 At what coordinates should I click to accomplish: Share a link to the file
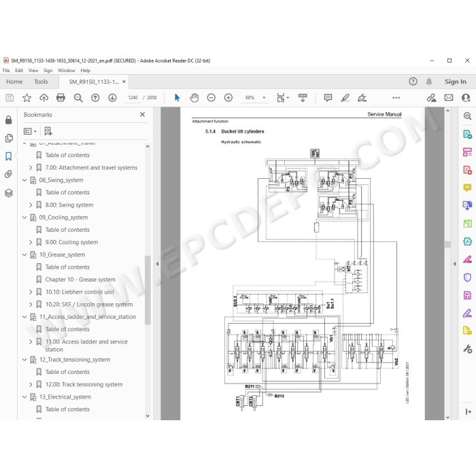431,98
